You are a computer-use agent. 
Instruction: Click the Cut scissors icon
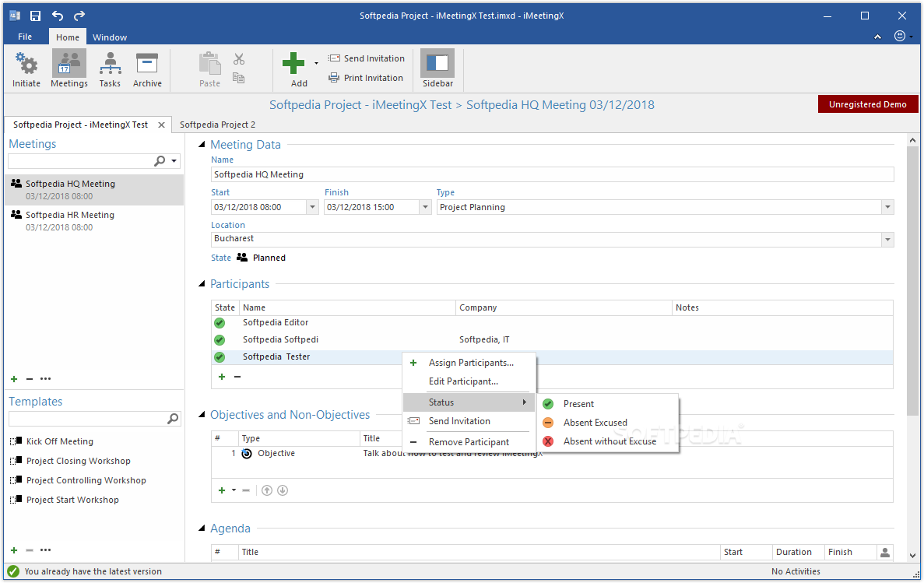pos(239,59)
